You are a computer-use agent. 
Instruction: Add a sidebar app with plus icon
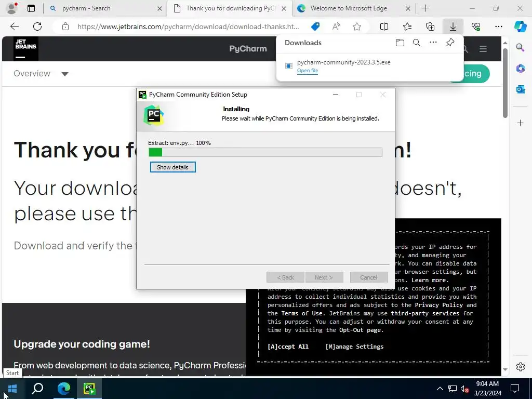(x=521, y=123)
